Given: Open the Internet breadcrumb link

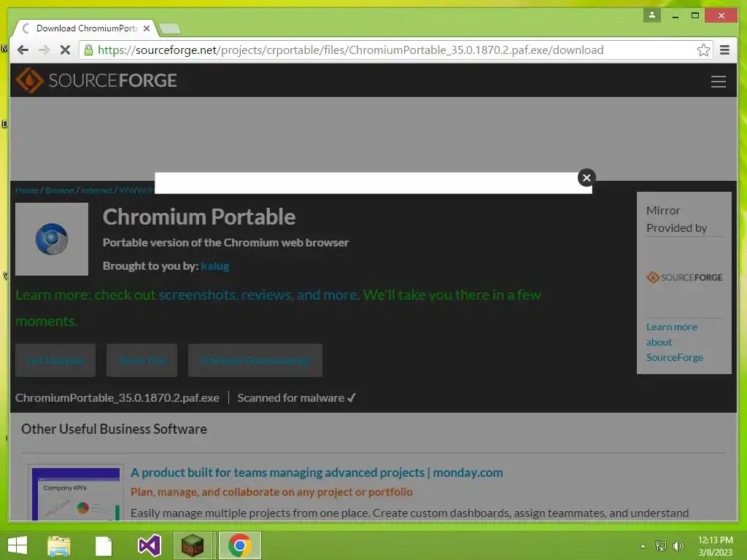Looking at the screenshot, I should click(x=97, y=190).
